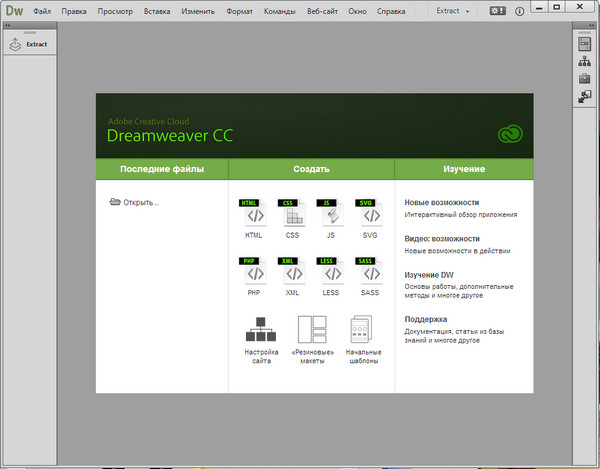Create a new HTML file

pos(253,215)
